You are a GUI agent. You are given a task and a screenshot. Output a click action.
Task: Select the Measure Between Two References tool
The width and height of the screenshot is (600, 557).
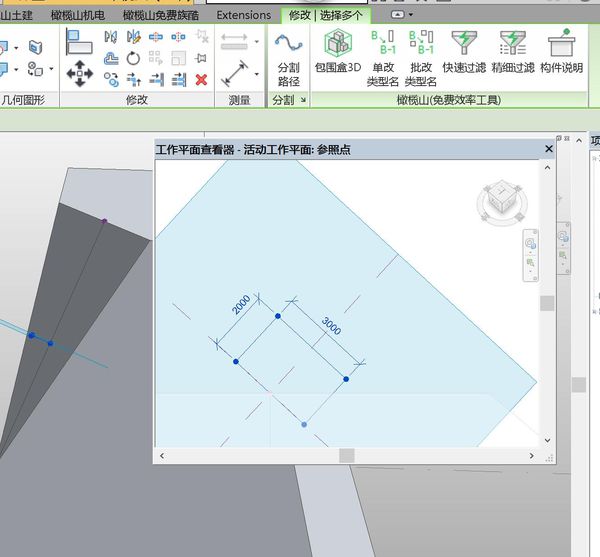[234, 73]
